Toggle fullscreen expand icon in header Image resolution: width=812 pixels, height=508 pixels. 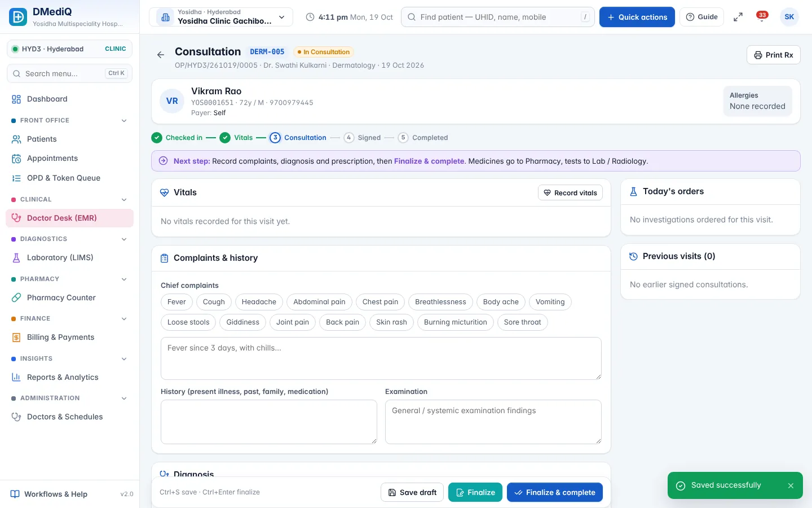tap(738, 17)
